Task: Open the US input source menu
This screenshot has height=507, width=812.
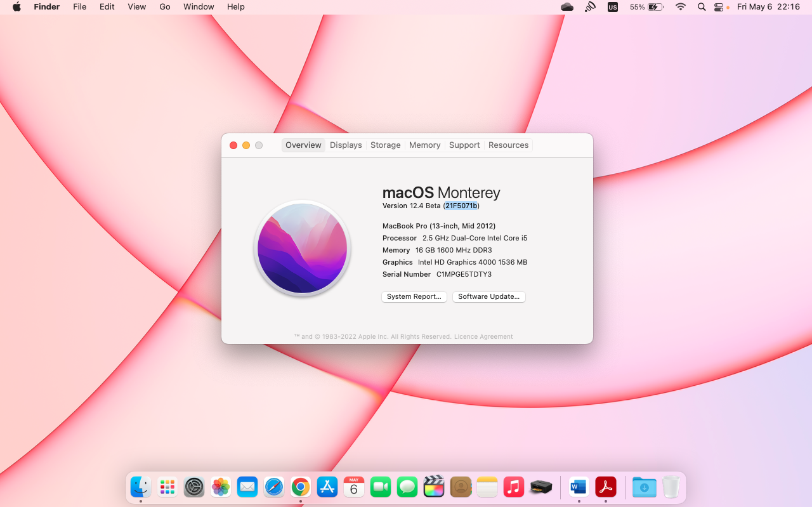Action: click(612, 7)
